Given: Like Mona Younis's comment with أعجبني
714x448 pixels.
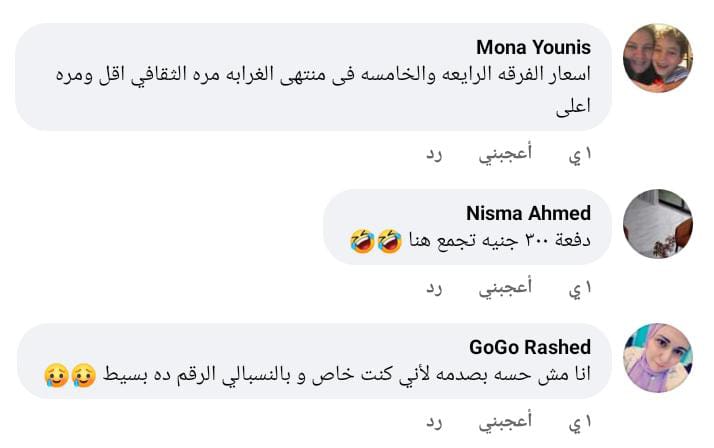Looking at the screenshot, I should click(505, 153).
